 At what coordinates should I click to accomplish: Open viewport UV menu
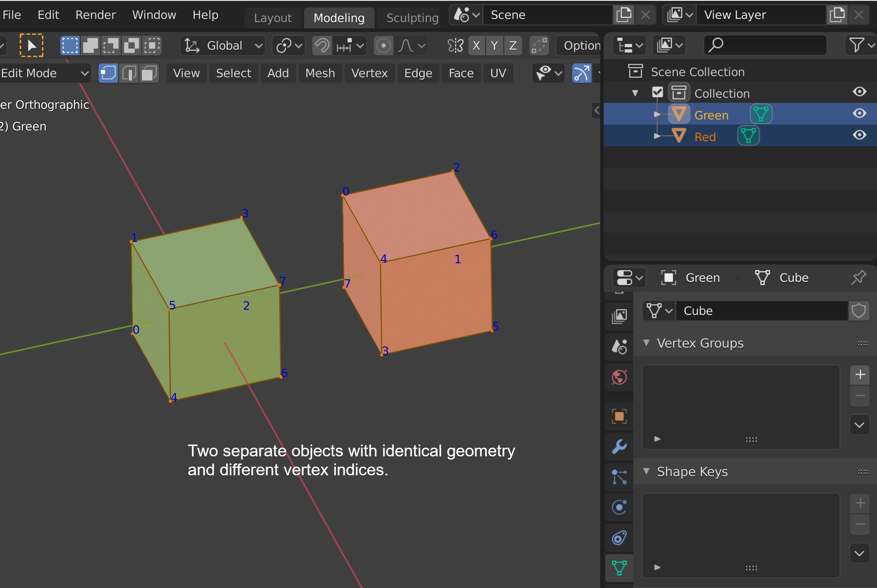(498, 73)
